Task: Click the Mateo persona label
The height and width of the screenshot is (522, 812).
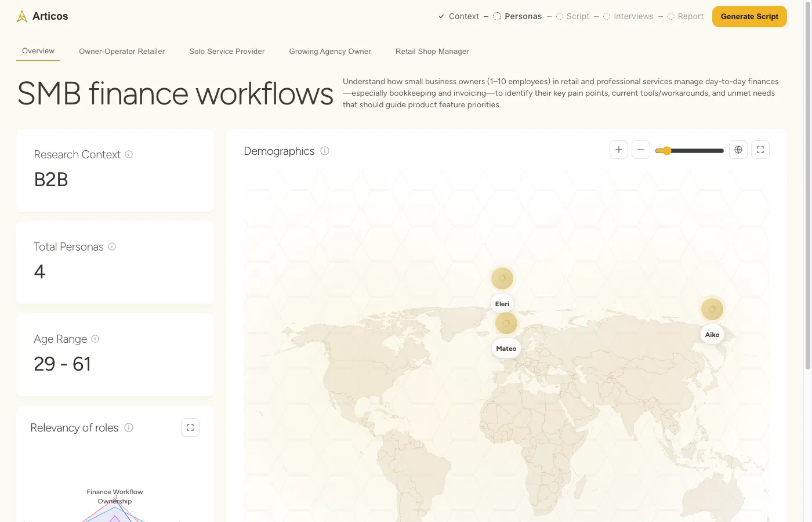Action: coord(506,349)
